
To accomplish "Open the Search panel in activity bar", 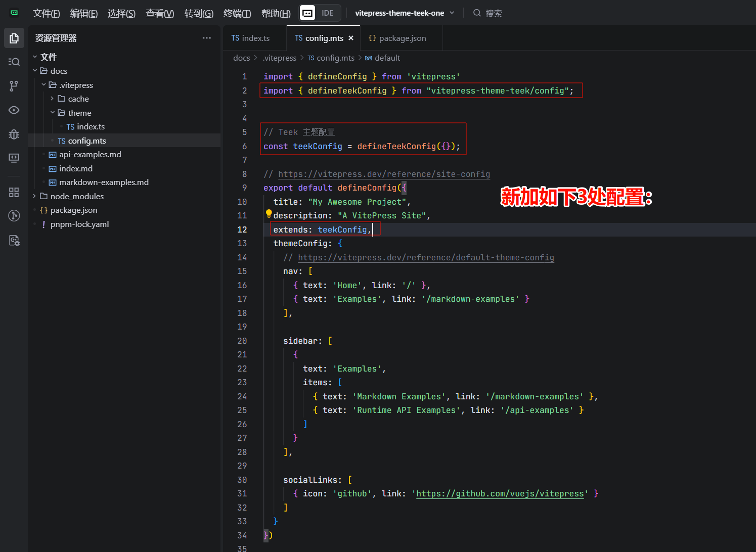I will (14, 62).
